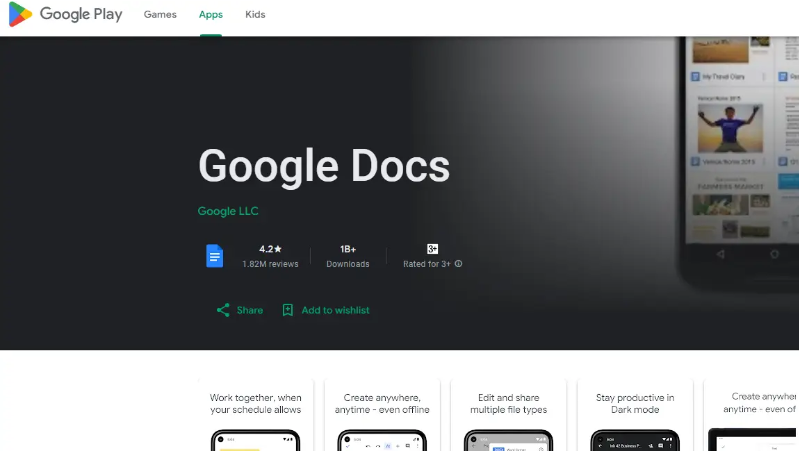Open the Google LLC developer page

click(x=228, y=211)
